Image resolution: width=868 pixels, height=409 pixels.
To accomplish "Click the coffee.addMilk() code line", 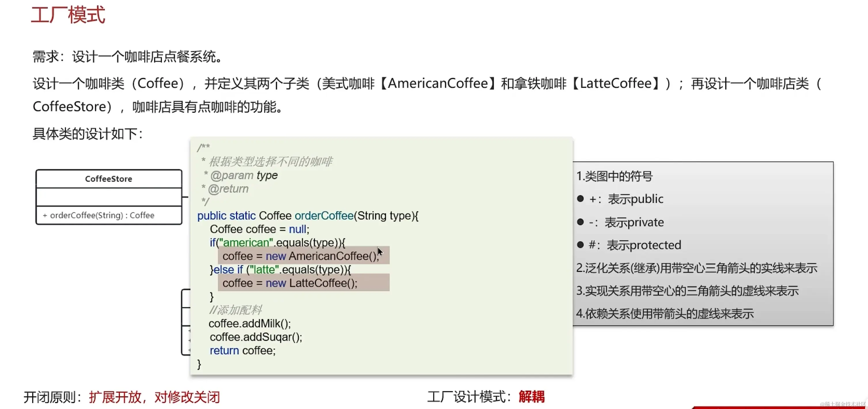I will 249,323.
